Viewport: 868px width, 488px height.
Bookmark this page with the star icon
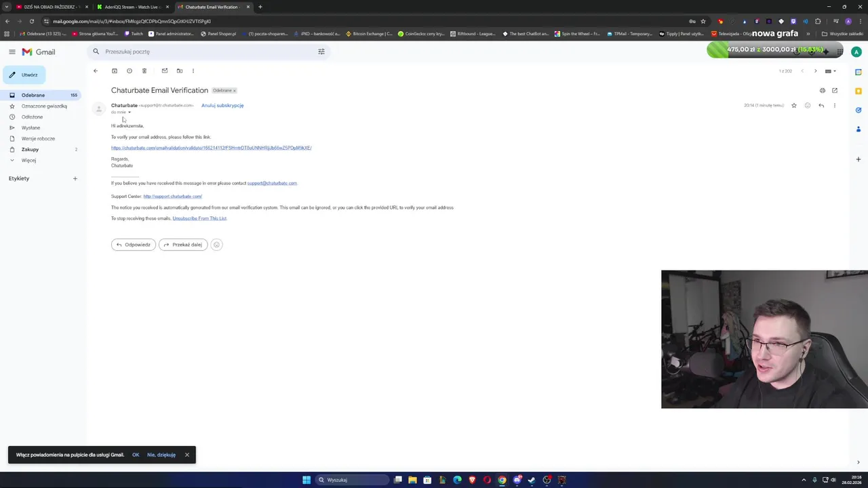coord(703,21)
